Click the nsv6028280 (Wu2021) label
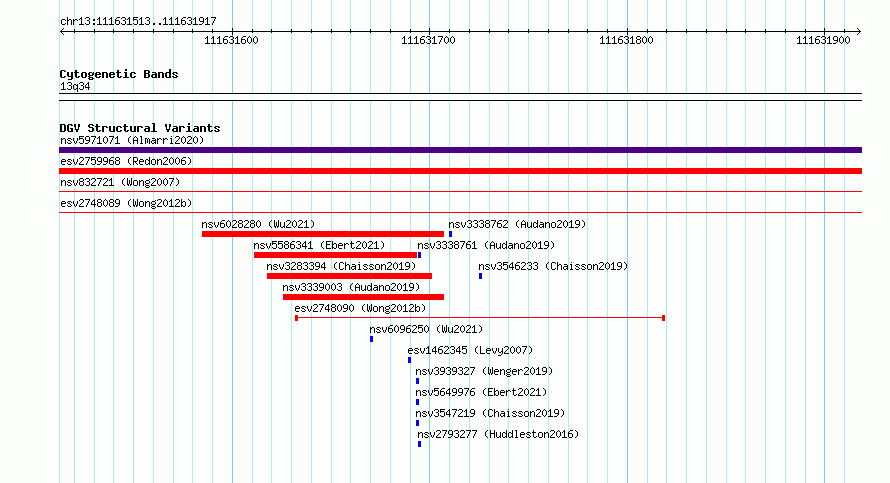 coord(258,224)
